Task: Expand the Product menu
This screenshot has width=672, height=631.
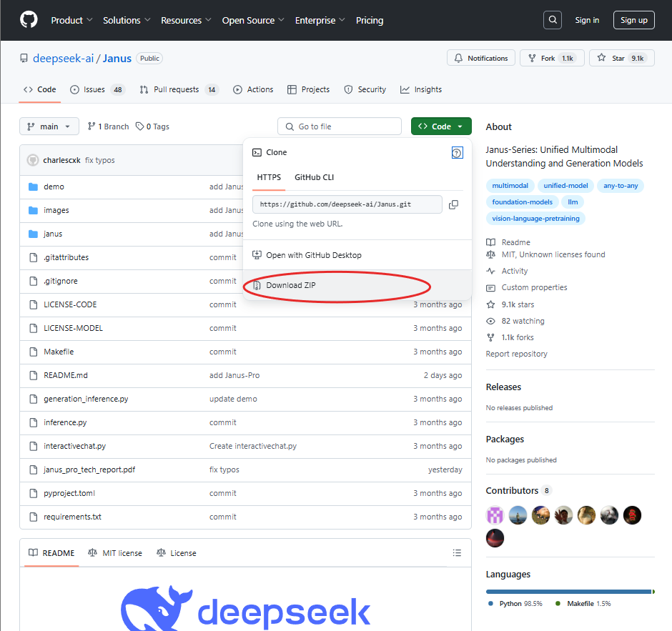Action: point(71,20)
